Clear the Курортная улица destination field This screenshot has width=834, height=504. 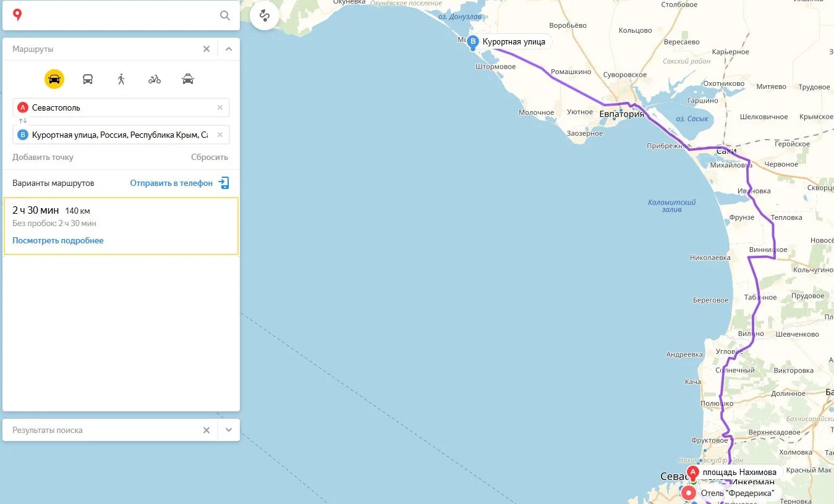220,135
